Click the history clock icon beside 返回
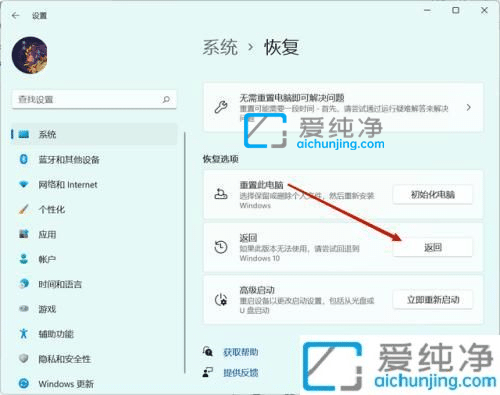The image size is (500, 395). tap(221, 247)
